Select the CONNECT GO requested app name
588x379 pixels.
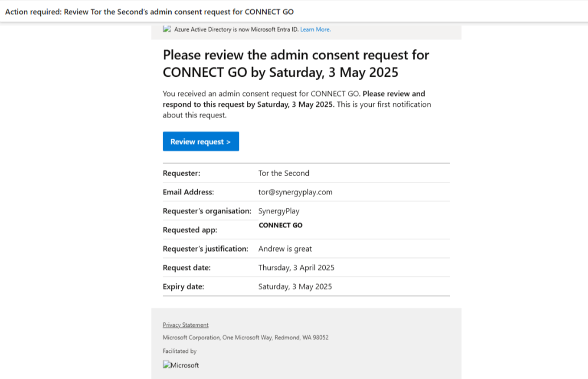280,225
